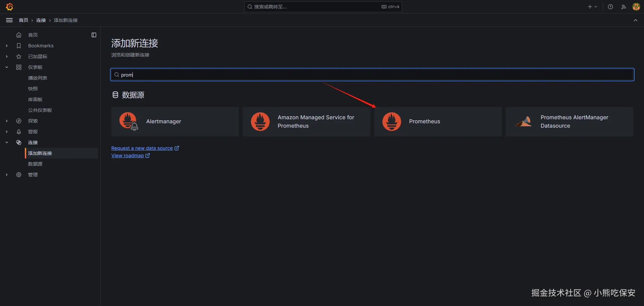Click the dock-menu panel icon
This screenshot has width=644, height=306.
pos(94,35)
